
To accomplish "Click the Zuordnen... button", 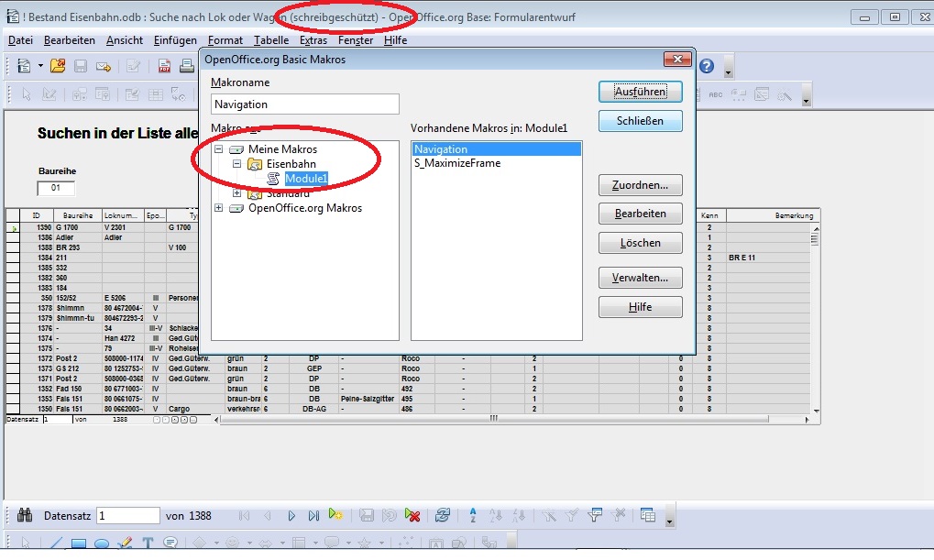I will pos(641,185).
